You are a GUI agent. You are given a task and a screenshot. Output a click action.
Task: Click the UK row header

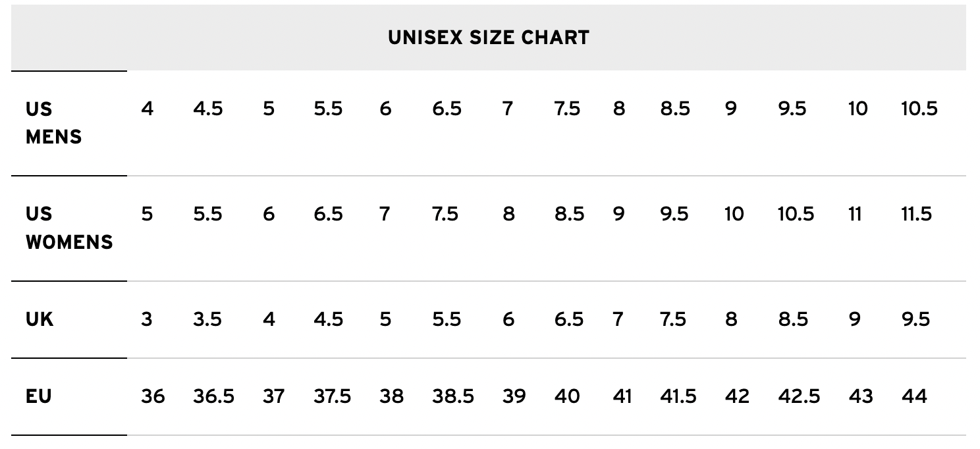pyautogui.click(x=40, y=319)
